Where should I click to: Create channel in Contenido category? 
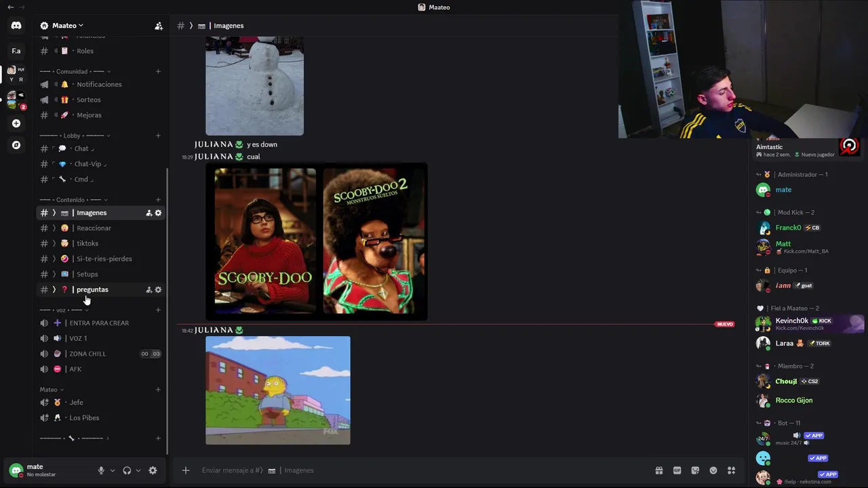[158, 199]
